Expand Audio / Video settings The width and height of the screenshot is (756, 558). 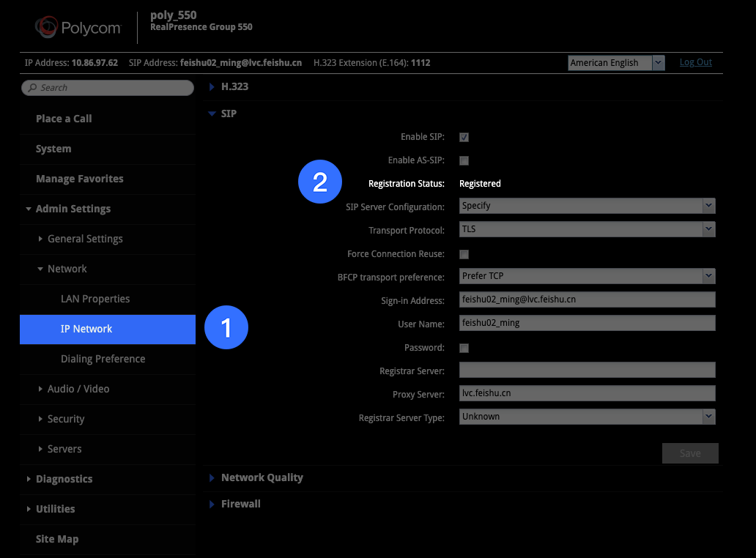[78, 389]
